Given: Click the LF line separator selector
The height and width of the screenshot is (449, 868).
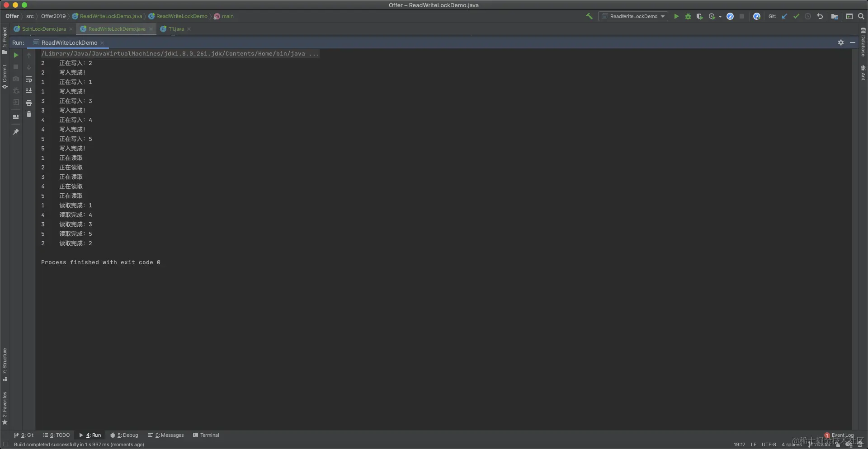Looking at the screenshot, I should [754, 444].
